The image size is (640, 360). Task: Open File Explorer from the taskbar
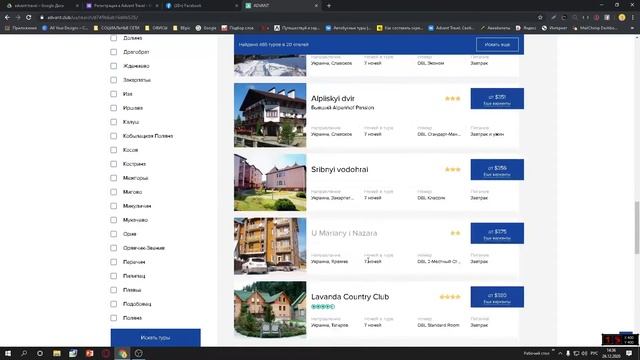tap(57, 353)
